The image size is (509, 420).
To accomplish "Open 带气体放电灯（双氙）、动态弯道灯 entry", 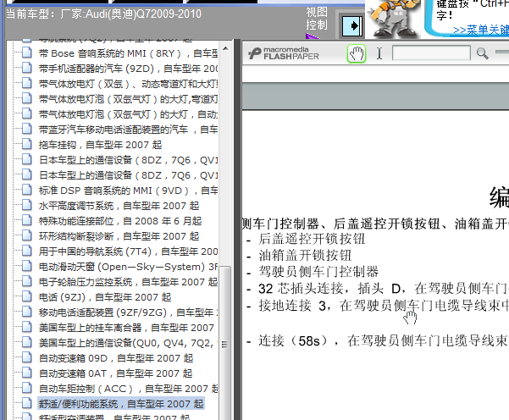I will point(128,84).
